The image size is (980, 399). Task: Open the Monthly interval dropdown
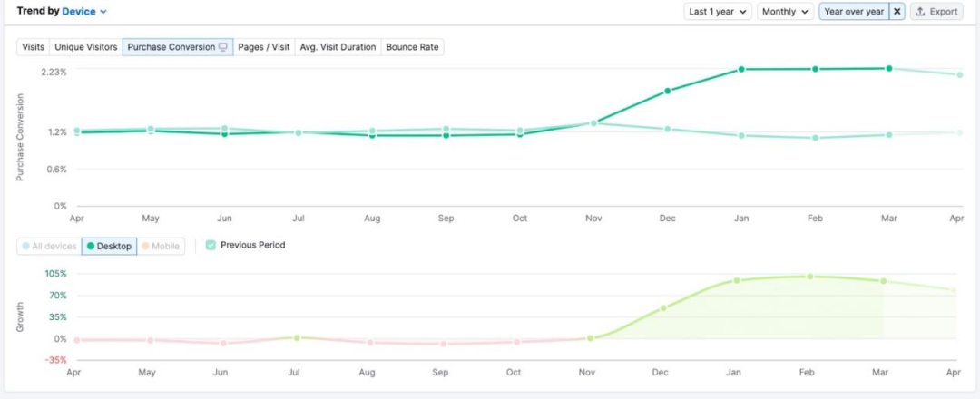coord(786,12)
